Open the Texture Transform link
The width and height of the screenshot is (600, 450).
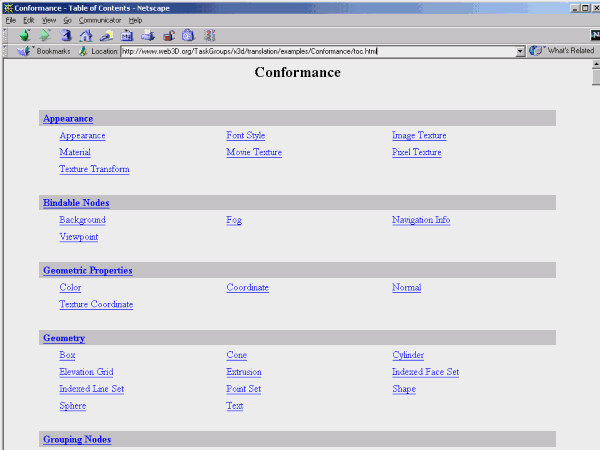click(x=94, y=169)
